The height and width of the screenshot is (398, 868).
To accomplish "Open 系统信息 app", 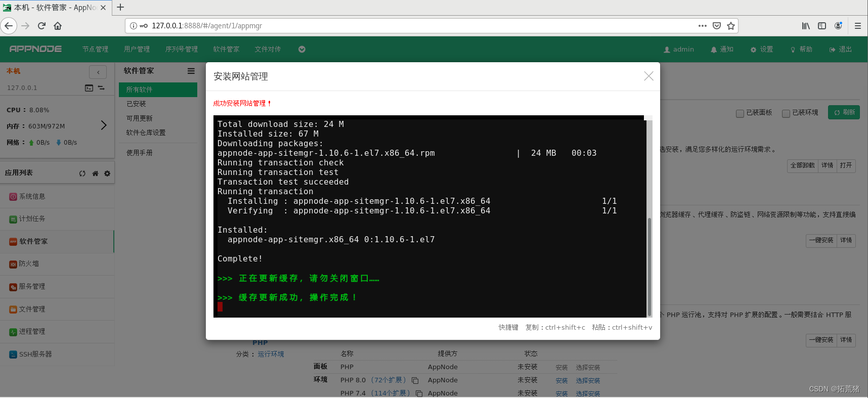I will coord(57,197).
